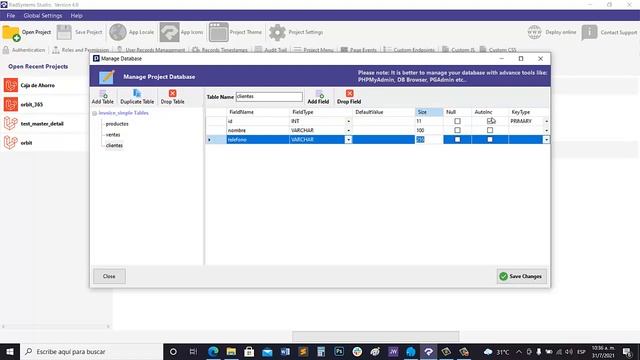Open App Locale globe icon
This screenshot has width=640, height=360.
(x=118, y=32)
